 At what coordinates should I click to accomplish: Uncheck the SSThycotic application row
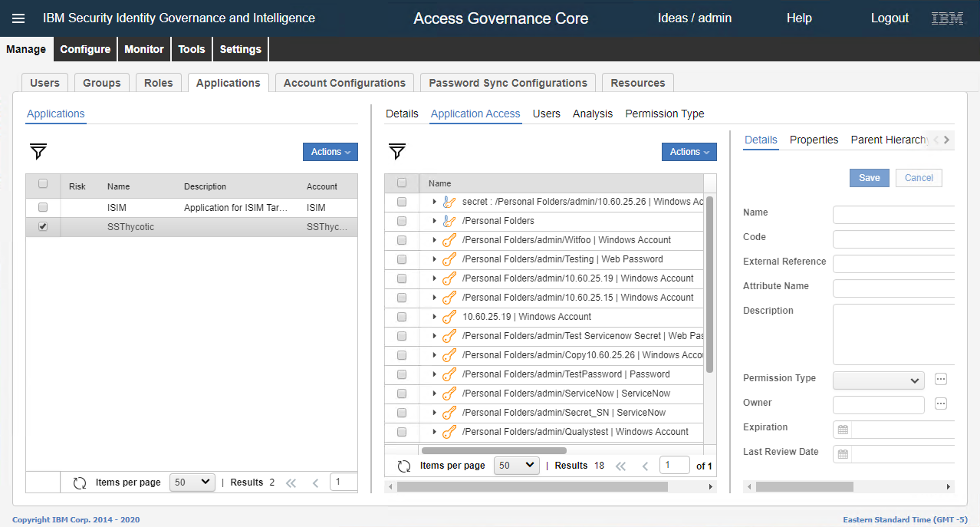[x=43, y=226]
